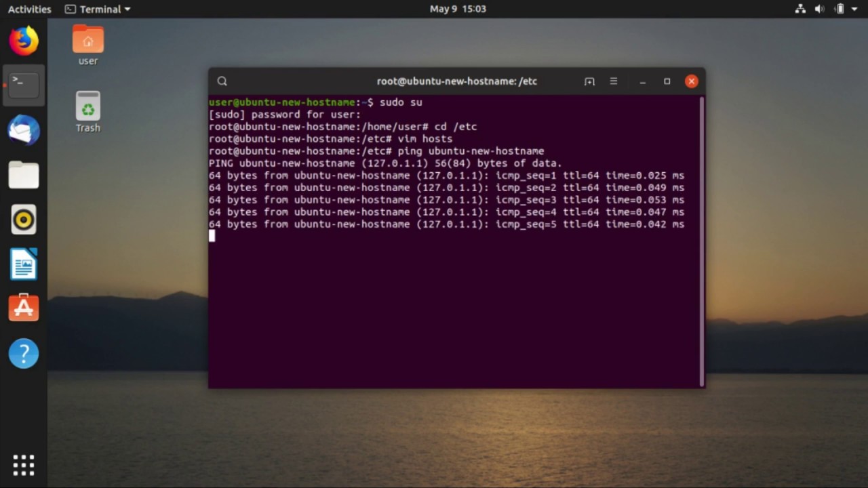Screen dimensions: 868x488
Task: Click the terminal scrollbar
Action: pos(701,241)
